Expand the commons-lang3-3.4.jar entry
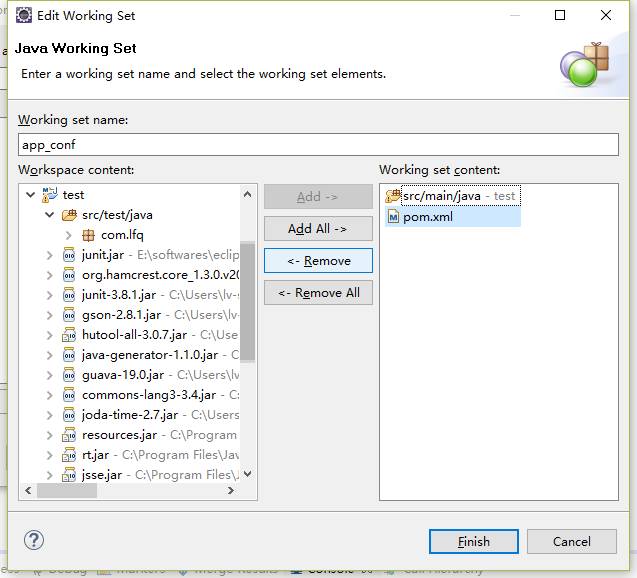This screenshot has height=578, width=637. click(x=50, y=395)
